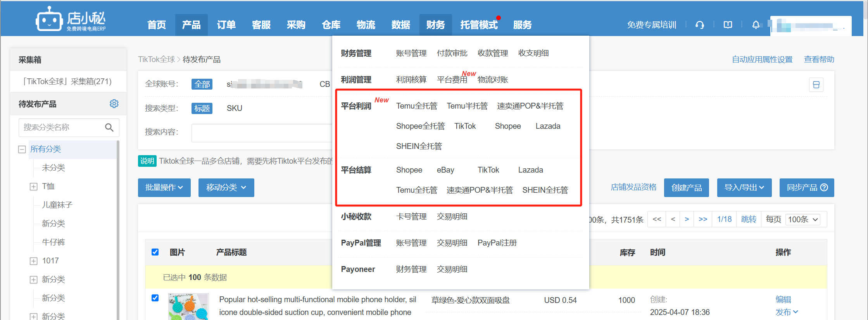Uncheck the mobile phone holder product row

[x=155, y=298]
